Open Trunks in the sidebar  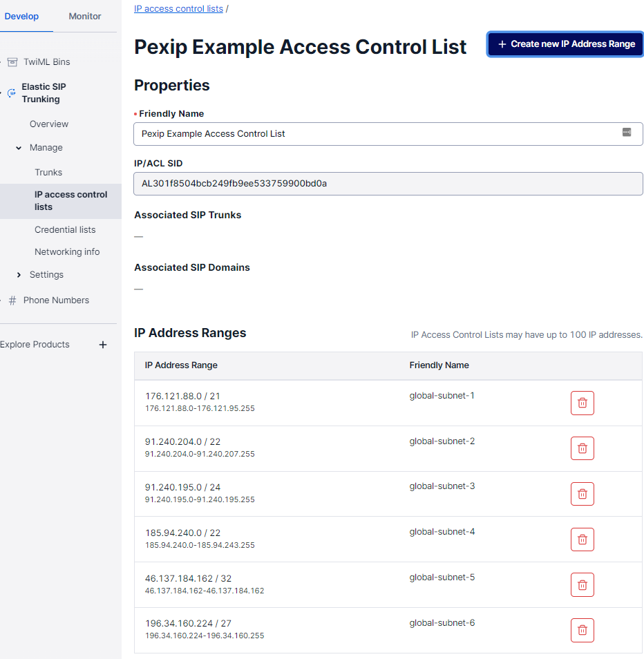pyautogui.click(x=48, y=173)
